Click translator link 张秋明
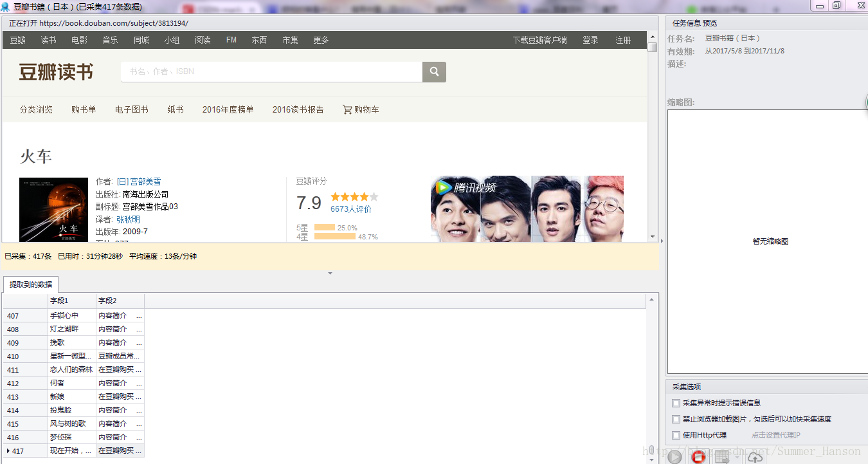This screenshot has height=464, width=868. click(128, 219)
